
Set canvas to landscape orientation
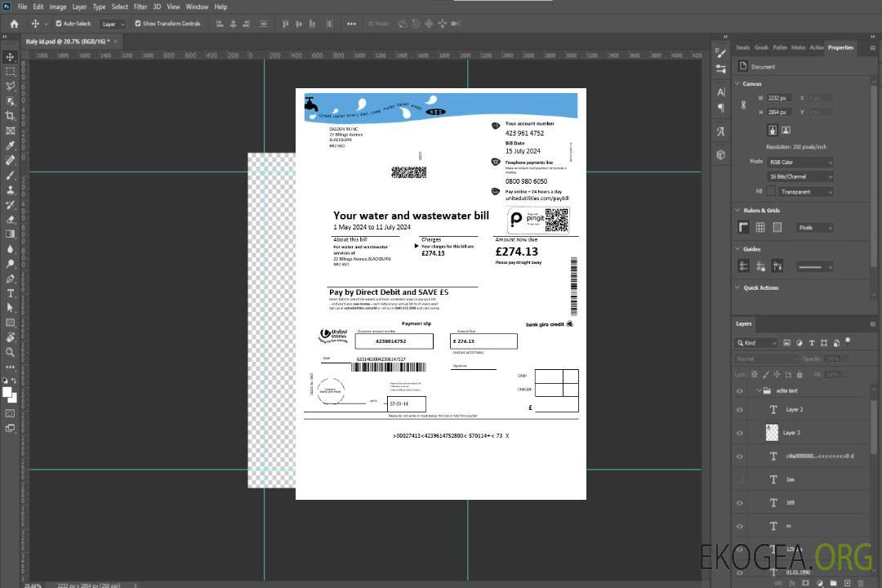point(786,130)
